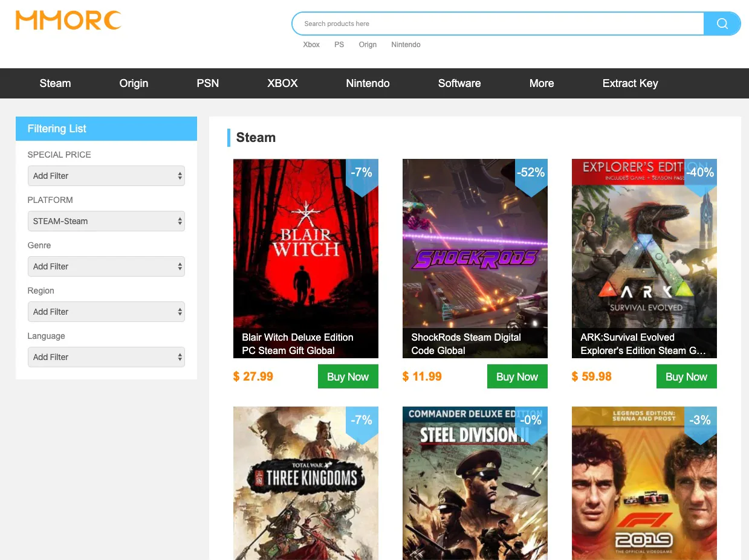This screenshot has width=749, height=560.
Task: Click the Nintendo quick search link below search
Action: coord(406,45)
